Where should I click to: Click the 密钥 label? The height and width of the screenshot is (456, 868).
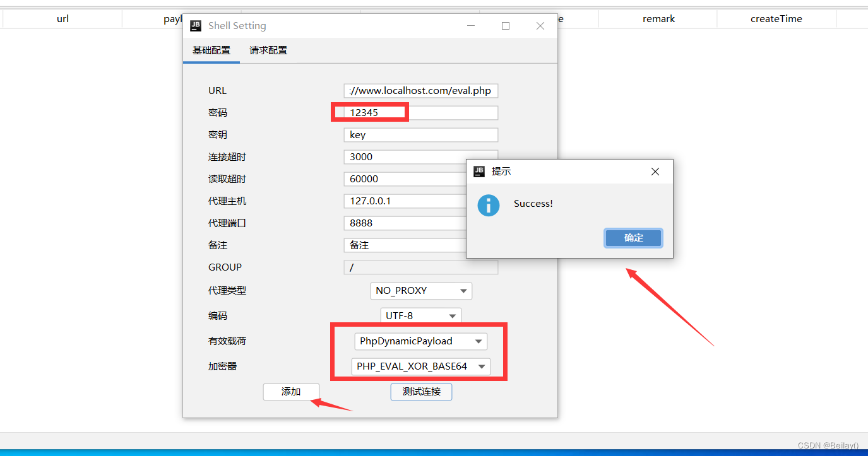[x=218, y=135]
